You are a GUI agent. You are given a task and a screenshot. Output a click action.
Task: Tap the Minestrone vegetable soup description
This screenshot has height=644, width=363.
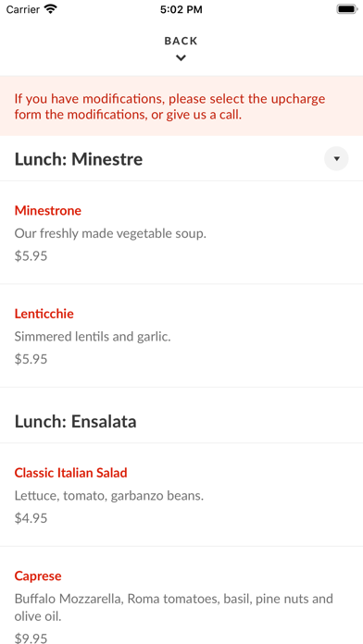(x=110, y=234)
